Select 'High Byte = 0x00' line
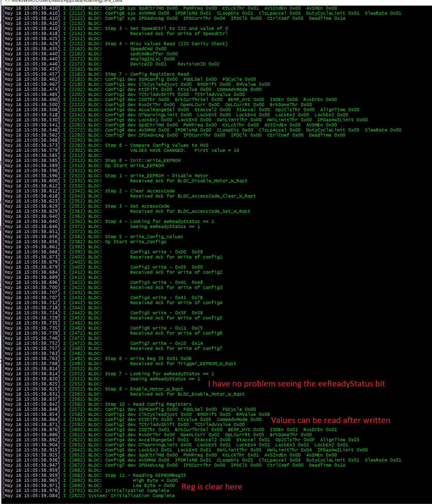Image resolution: width=432 pixels, height=504 pixels. pos(155,480)
